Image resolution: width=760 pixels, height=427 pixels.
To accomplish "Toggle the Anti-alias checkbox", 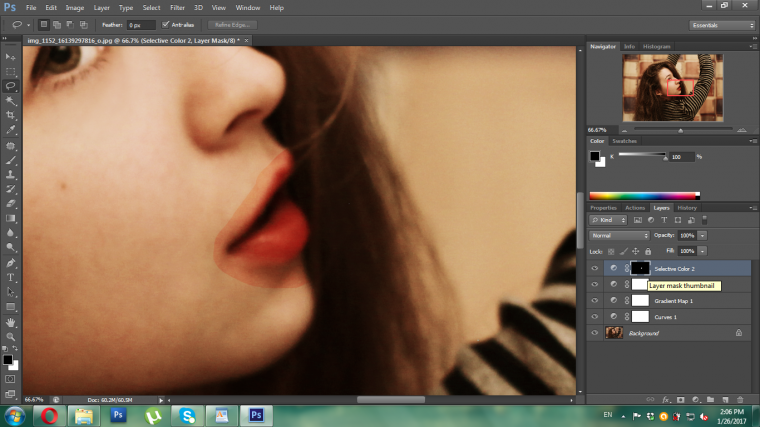I will (x=166, y=24).
